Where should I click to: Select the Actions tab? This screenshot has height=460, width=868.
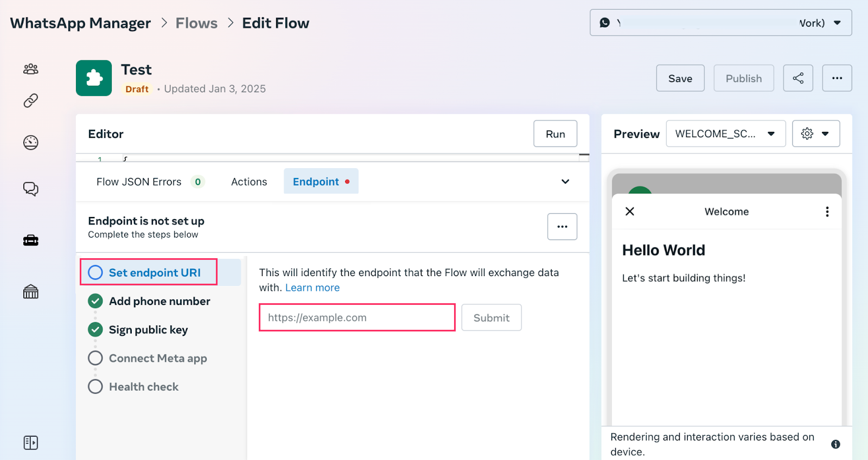(x=249, y=182)
